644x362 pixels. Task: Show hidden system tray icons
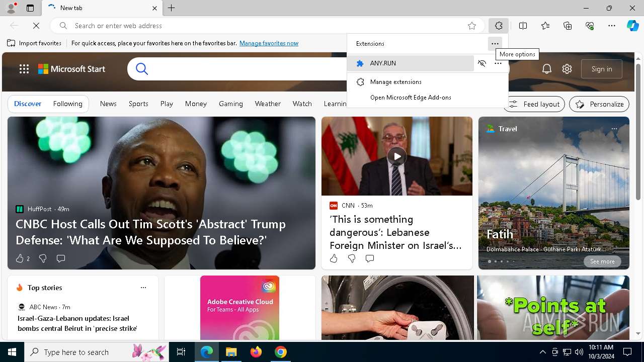[x=542, y=352]
